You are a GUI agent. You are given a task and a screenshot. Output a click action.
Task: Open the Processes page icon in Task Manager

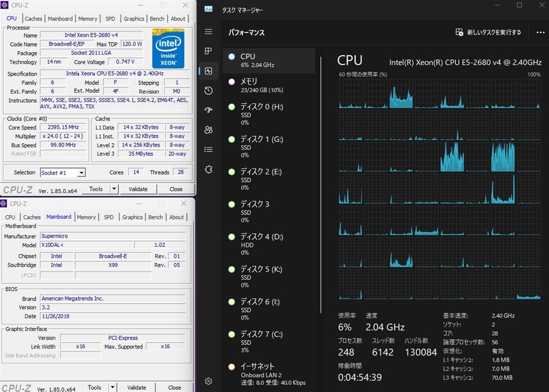(x=209, y=51)
